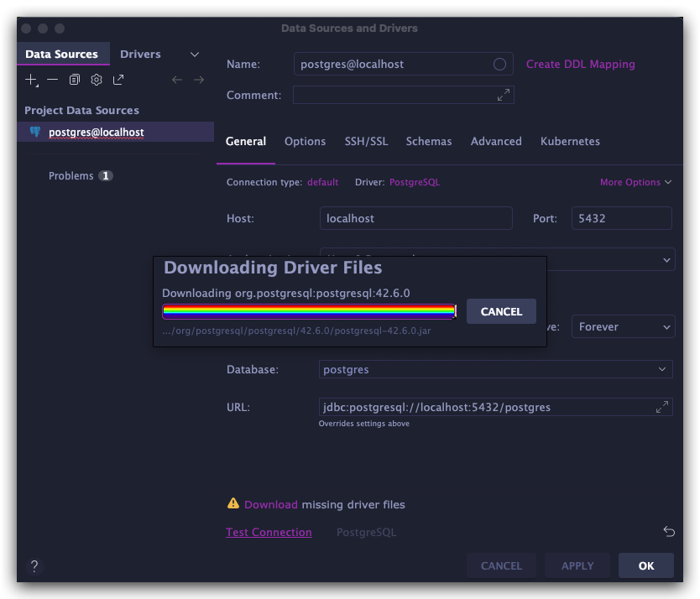This screenshot has width=700, height=599.
Task: Click the APPLY button
Action: point(577,565)
